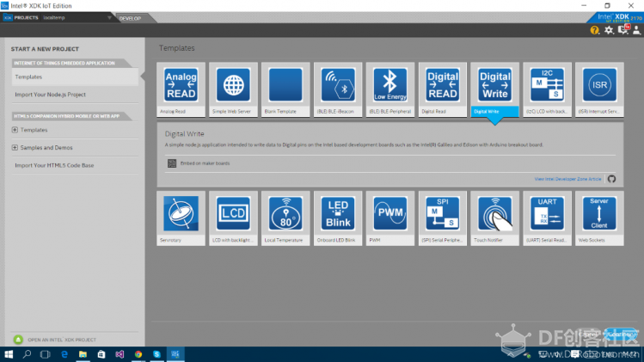Image resolution: width=644 pixels, height=362 pixels.
Task: Open File Explorer from taskbar
Action: 83,354
